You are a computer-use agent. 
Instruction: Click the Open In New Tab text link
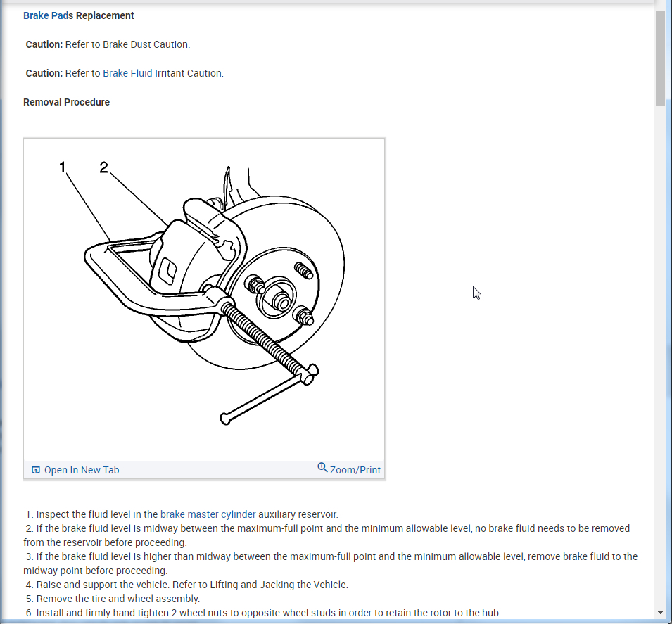[x=82, y=470]
